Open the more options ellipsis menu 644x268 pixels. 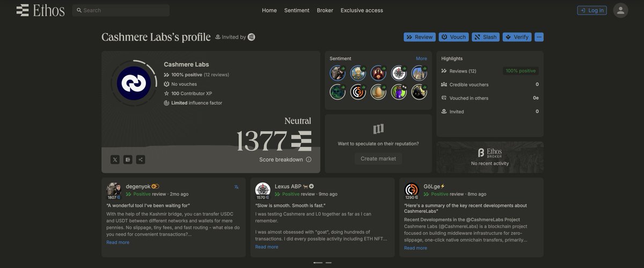click(x=539, y=37)
